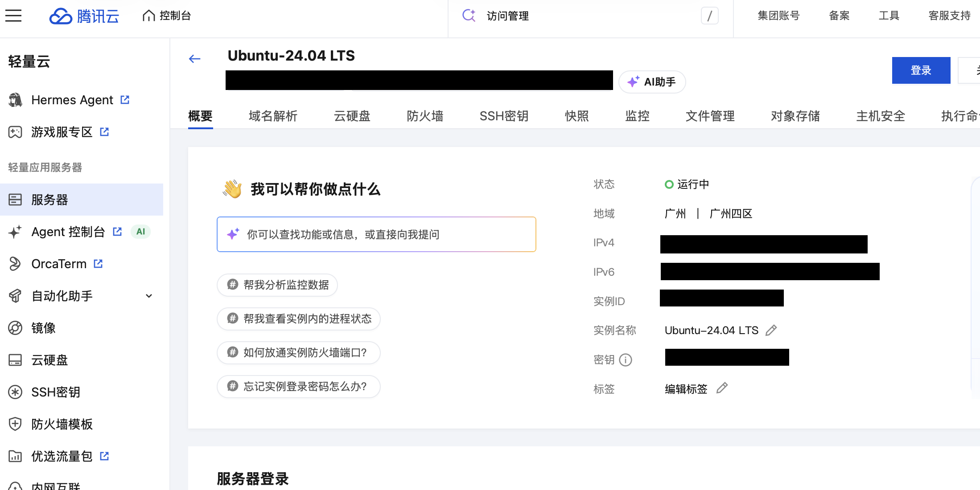
Task: Click suggestion 忘记实例登录密码怎么办?
Action: point(299,386)
